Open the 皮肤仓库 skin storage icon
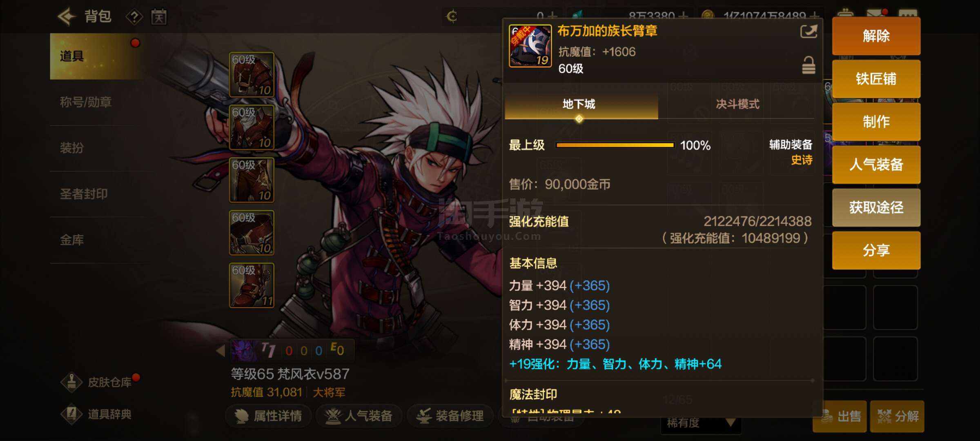 point(72,382)
